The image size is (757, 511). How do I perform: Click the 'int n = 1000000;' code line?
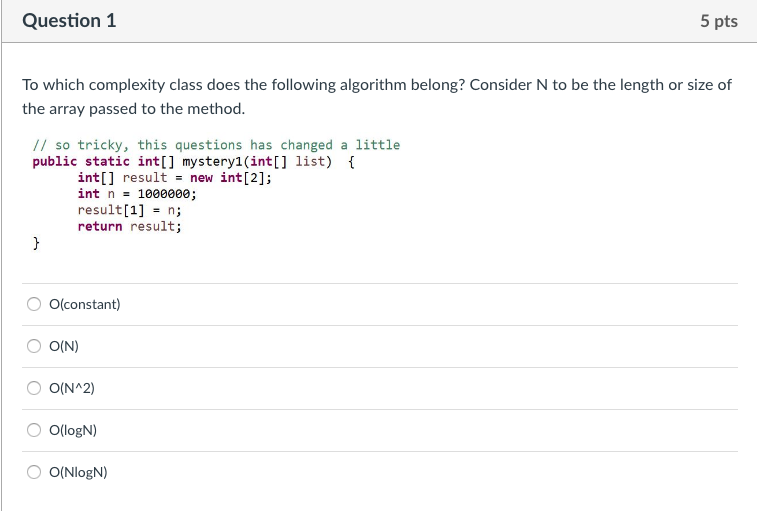(137, 194)
